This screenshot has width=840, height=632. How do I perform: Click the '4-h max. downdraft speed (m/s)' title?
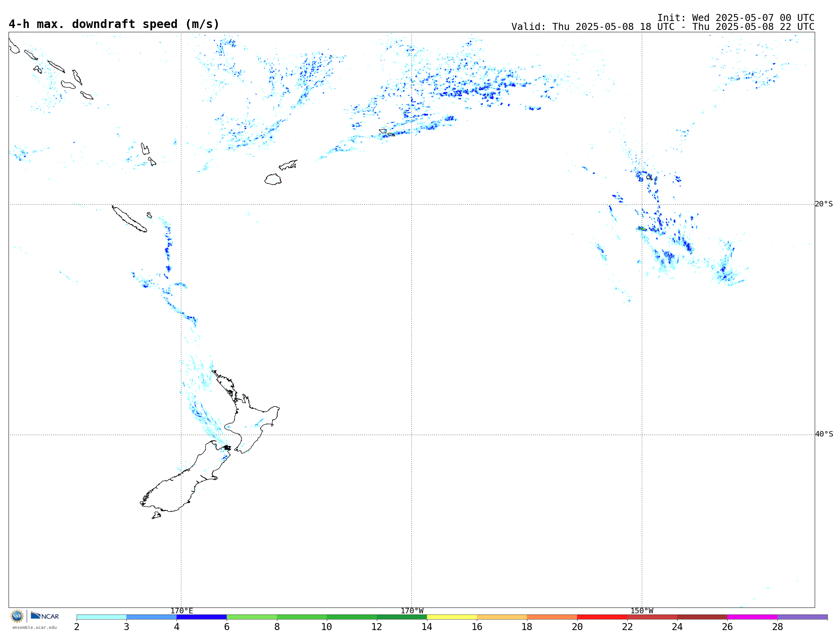click(114, 24)
